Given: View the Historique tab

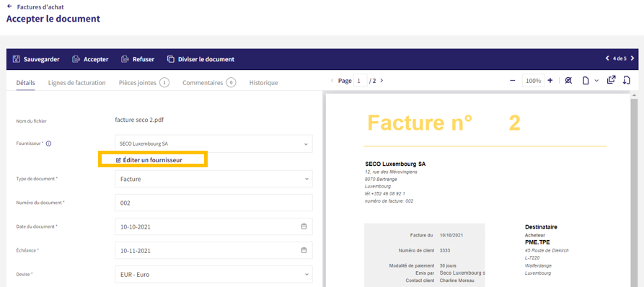Looking at the screenshot, I should pyautogui.click(x=264, y=82).
